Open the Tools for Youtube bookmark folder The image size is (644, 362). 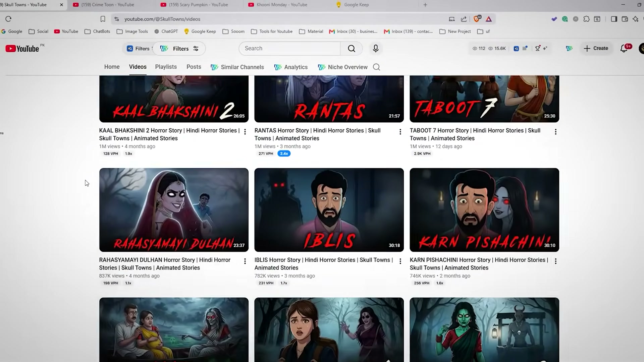pyautogui.click(x=272, y=32)
